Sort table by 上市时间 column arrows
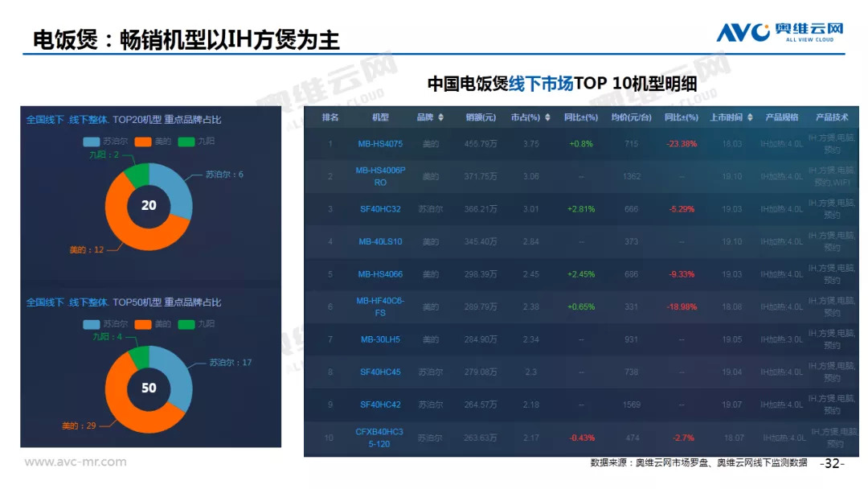 click(x=750, y=117)
